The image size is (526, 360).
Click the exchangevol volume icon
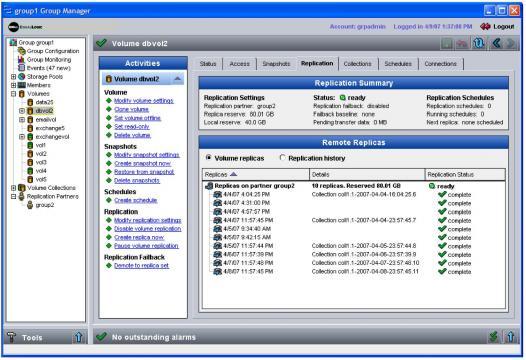[30, 137]
